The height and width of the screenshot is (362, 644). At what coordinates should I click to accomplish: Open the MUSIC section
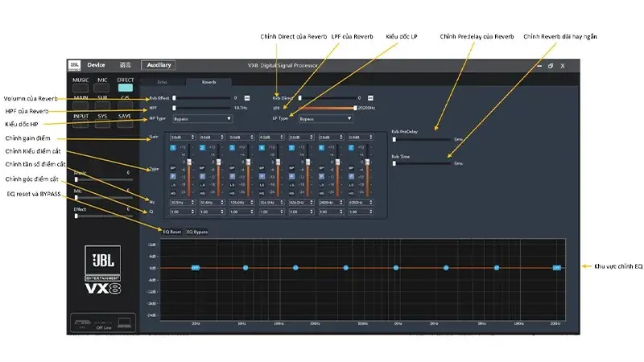point(81,88)
